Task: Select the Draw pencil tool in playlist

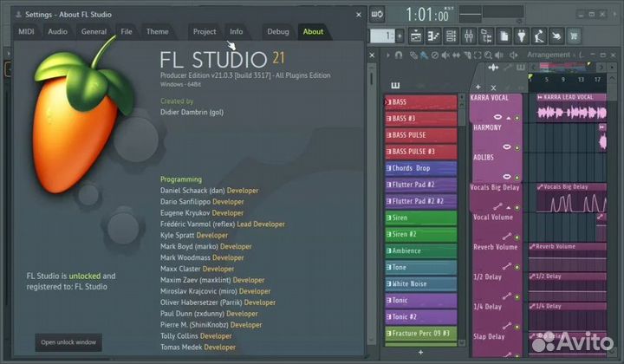Action: pos(413,55)
